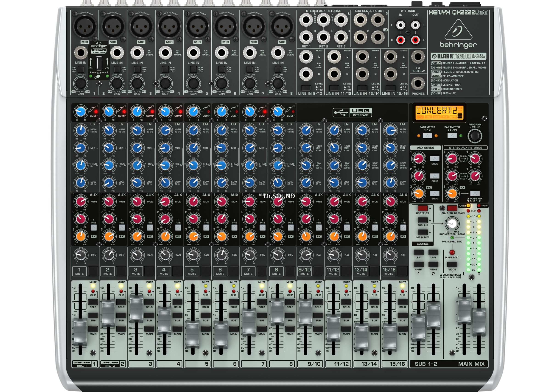Screen dimensions: 560x392
Task: Toggle the channel 1 MUTE button
Action: pyautogui.click(x=93, y=271)
